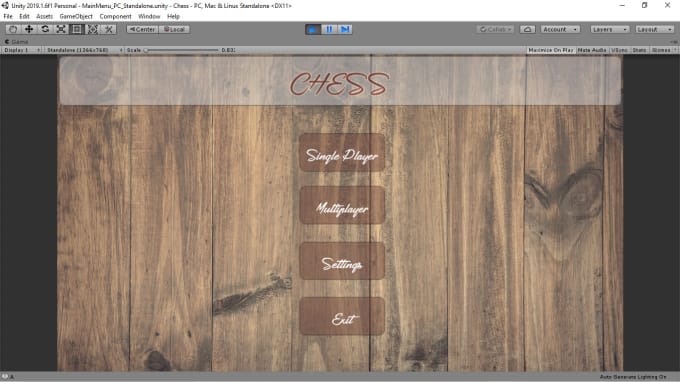Click the Unity logo in title bar
680x382 pixels.
click(x=5, y=6)
